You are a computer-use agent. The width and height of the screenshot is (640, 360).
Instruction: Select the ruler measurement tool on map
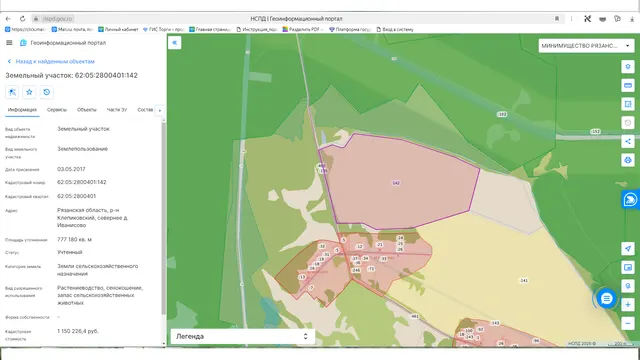[x=628, y=85]
